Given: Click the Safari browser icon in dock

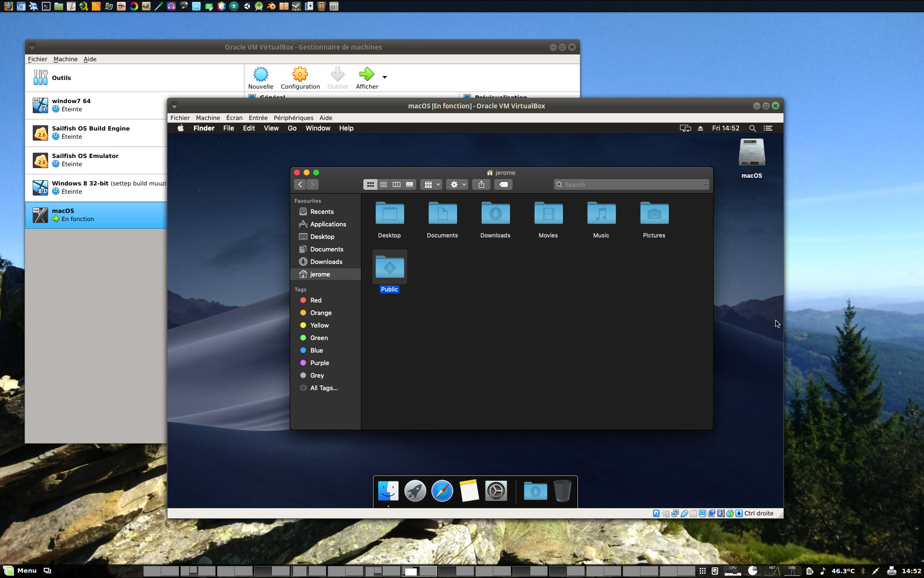Looking at the screenshot, I should coord(442,491).
